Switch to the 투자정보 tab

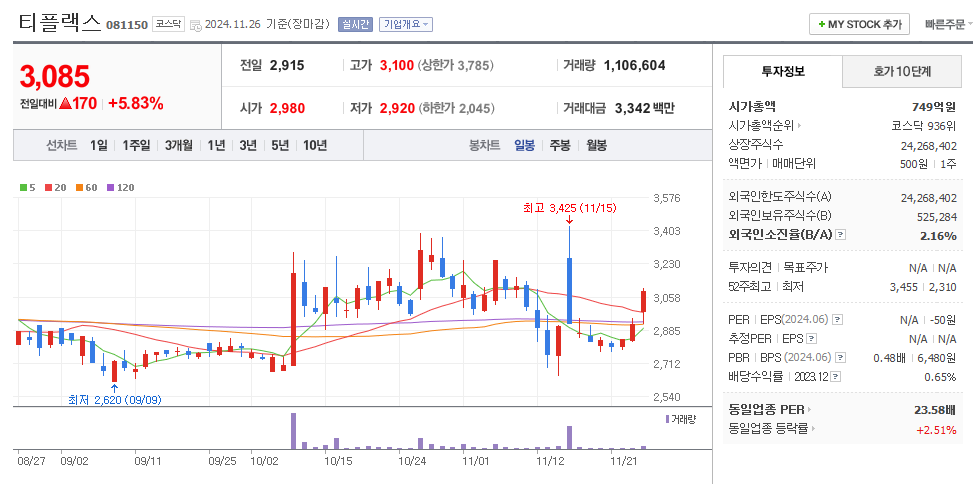[782, 71]
